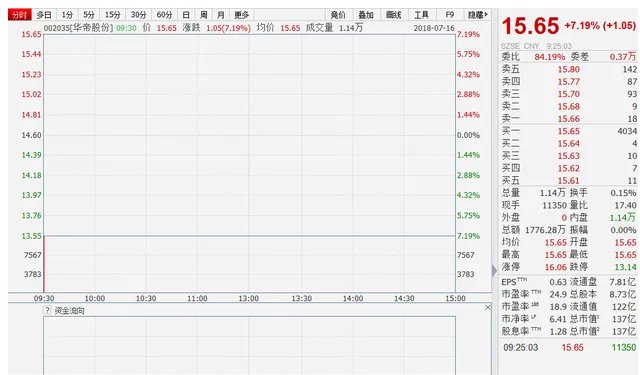Open the 15分 chart tab
Viewport: 640px width, 375px height.
point(113,15)
